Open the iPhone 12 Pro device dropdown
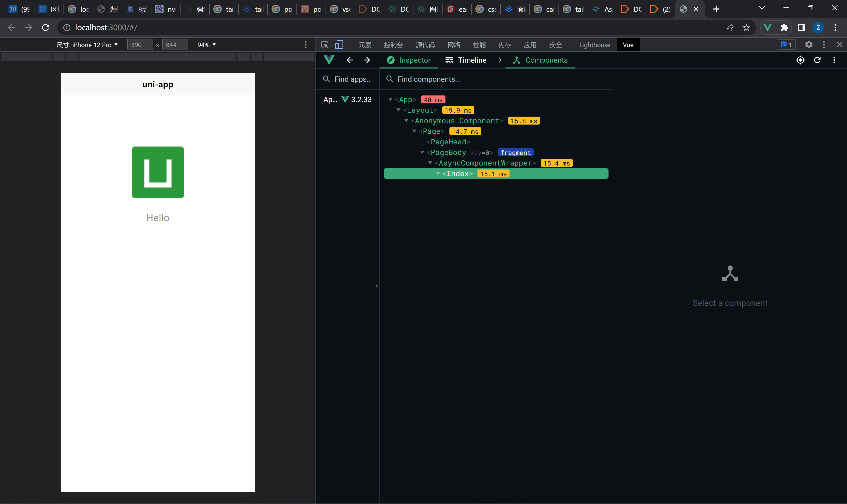This screenshot has width=847, height=504. click(x=87, y=44)
